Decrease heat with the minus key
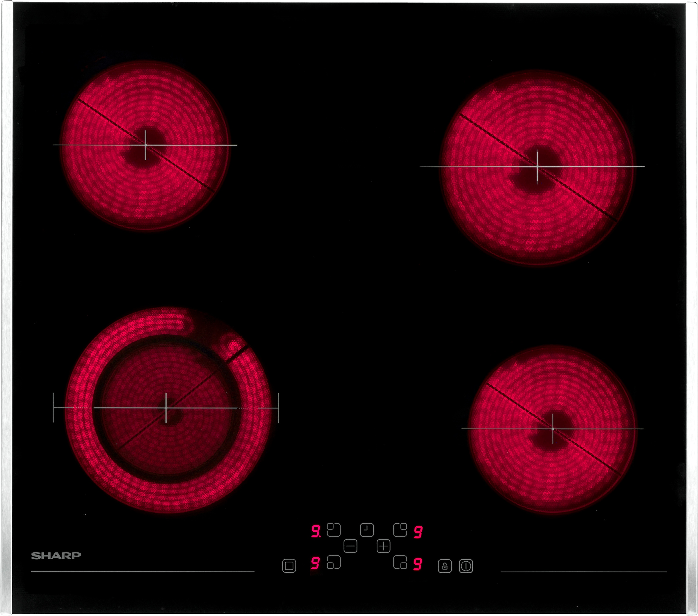This screenshot has height=616, width=698. (350, 546)
